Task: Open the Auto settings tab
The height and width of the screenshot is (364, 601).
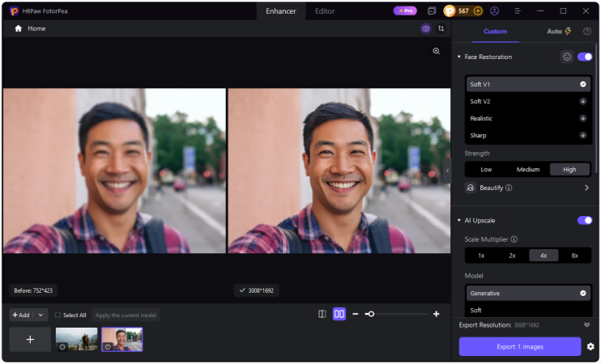Action: [559, 32]
